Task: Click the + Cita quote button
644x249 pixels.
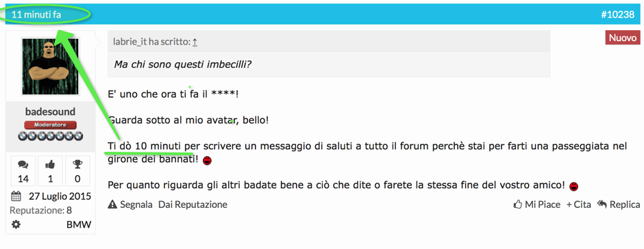Action: tap(579, 205)
